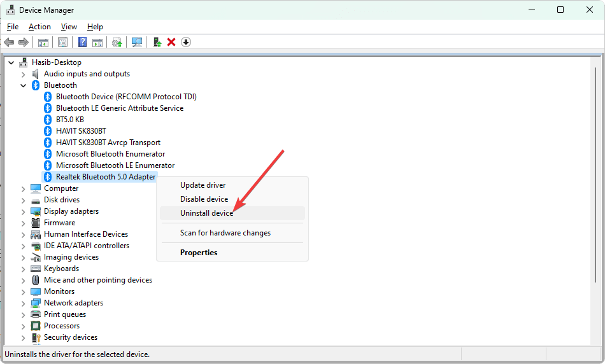This screenshot has width=605, height=364.
Task: Expand the Computer category
Action: pos(23,188)
